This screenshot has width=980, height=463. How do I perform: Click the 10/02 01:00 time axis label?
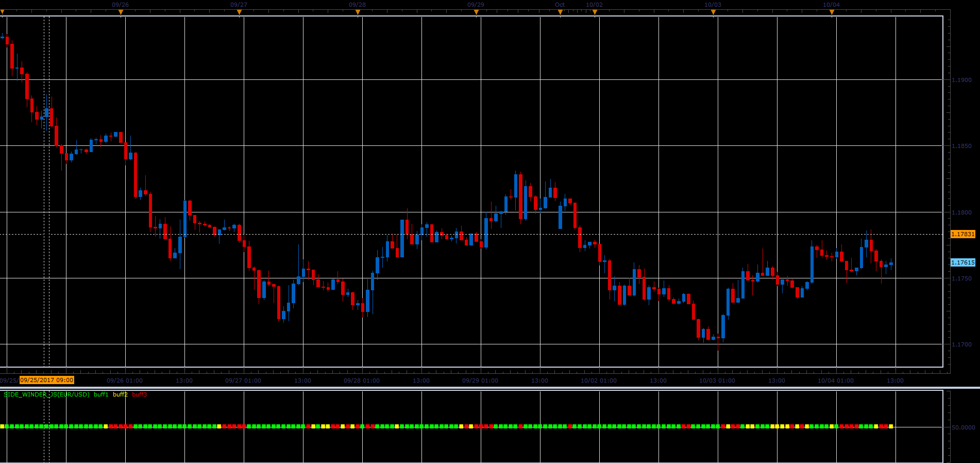[x=599, y=381]
